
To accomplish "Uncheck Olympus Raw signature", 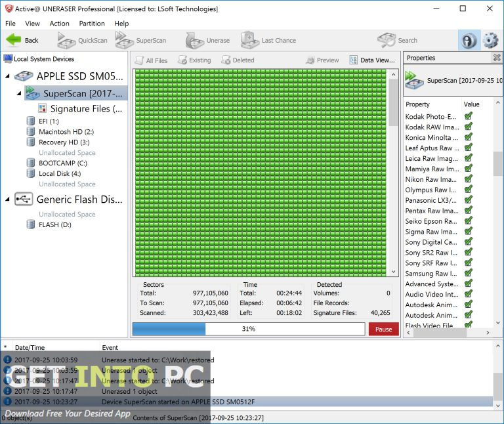I will tap(469, 189).
